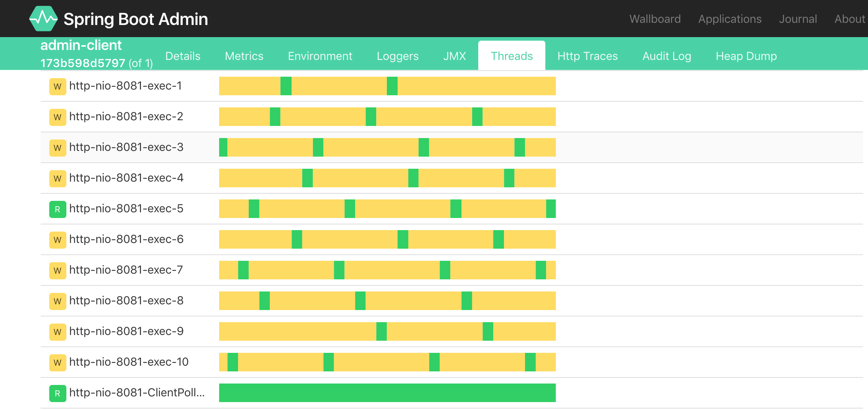The image size is (868, 411).
Task: Click the W state badge for http-nio-8081-exec-2
Action: point(57,117)
